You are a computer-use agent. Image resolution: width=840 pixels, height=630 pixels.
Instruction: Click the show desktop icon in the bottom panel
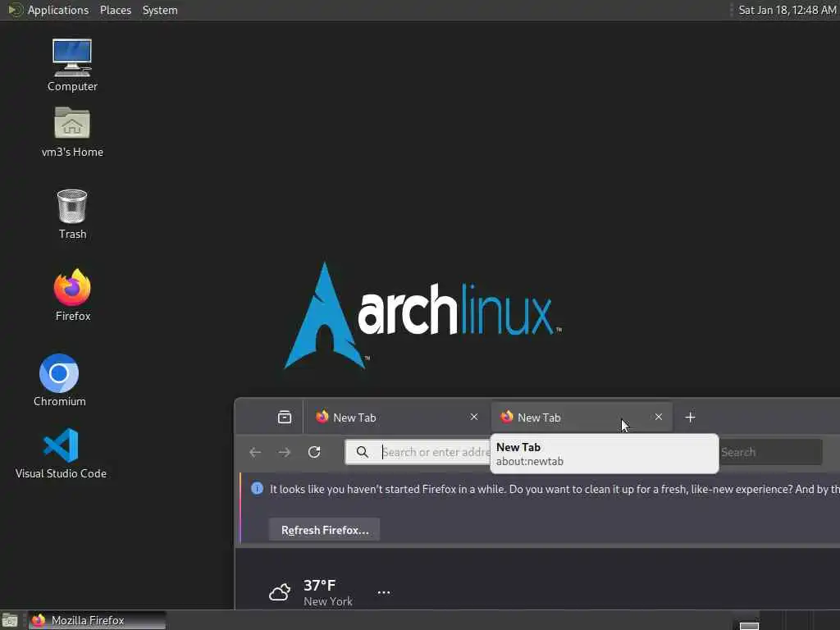click(x=10, y=621)
